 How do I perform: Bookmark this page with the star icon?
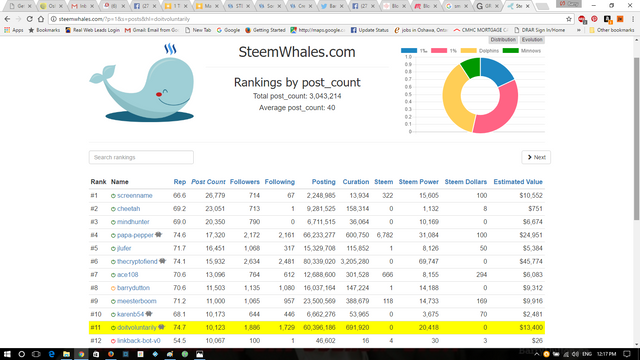[569, 19]
